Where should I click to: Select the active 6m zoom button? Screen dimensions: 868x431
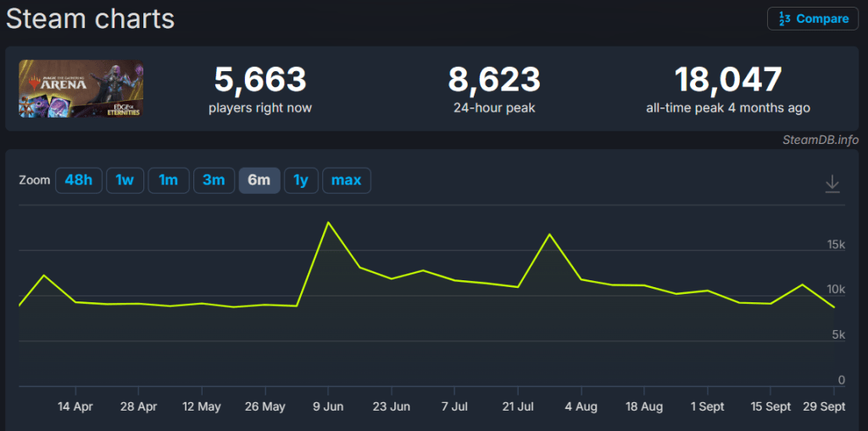[x=259, y=180]
